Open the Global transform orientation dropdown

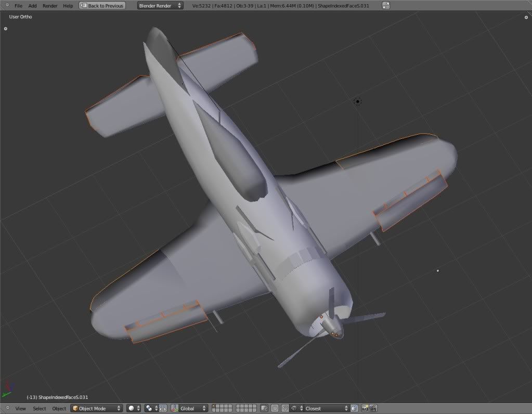pos(193,408)
